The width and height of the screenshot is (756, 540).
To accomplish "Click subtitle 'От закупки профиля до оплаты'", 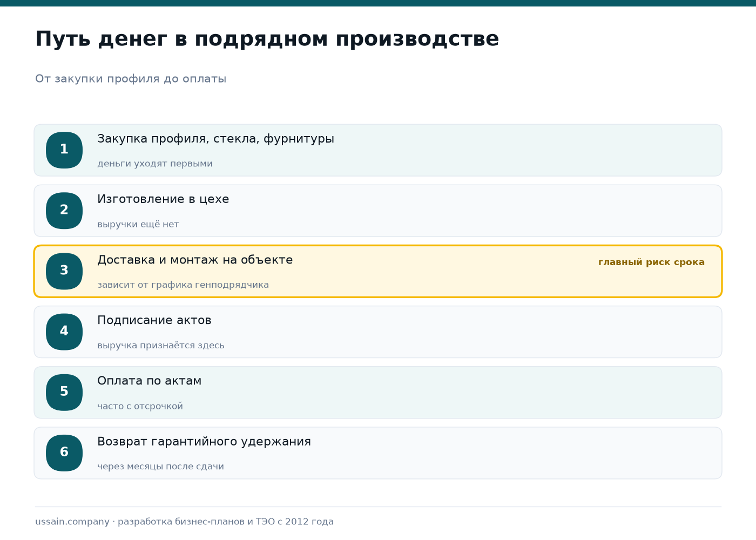I will point(131,79).
